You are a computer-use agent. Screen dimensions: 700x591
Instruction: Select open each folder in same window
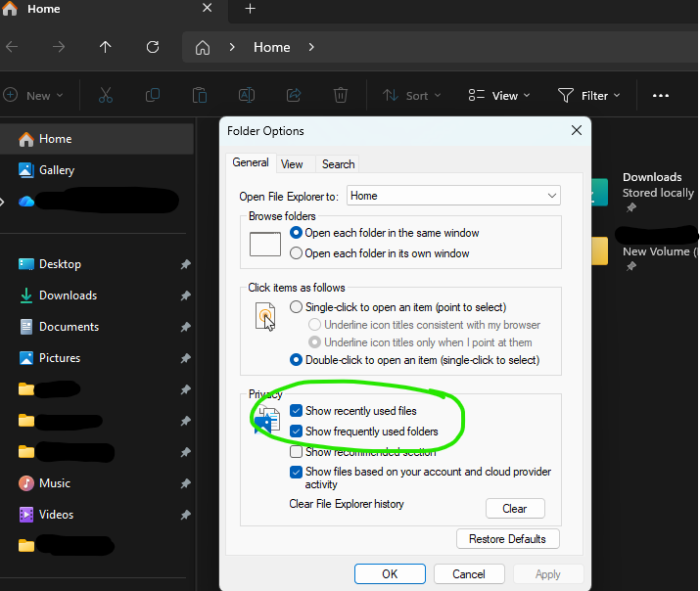click(x=385, y=233)
